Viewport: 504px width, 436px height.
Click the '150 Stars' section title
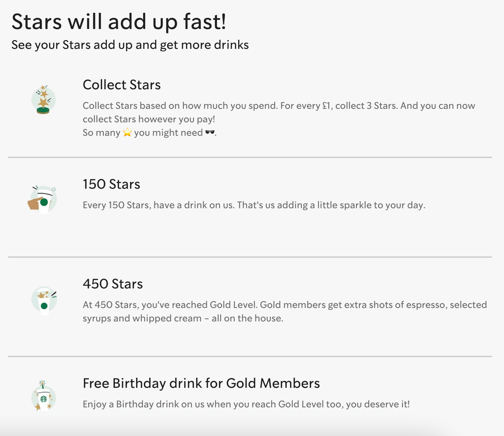(111, 184)
